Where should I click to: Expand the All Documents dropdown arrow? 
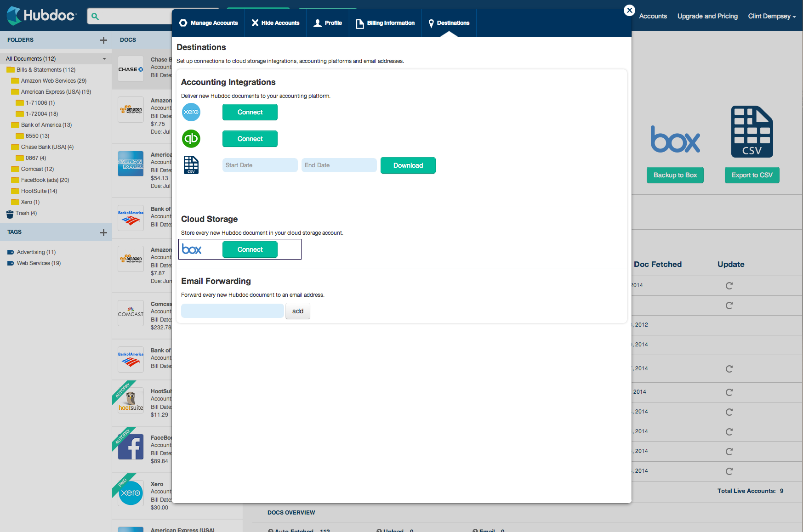104,59
